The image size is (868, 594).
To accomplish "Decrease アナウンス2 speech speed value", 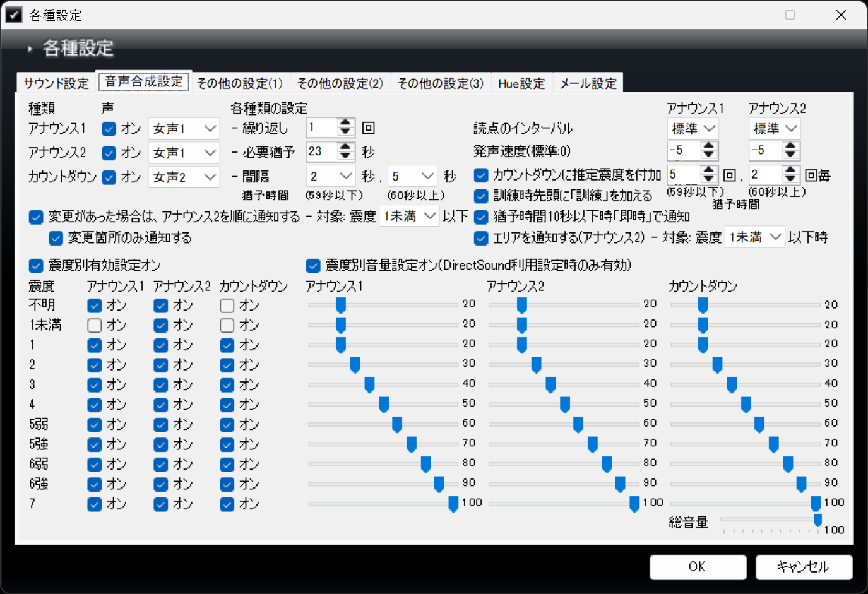I will coord(791,155).
